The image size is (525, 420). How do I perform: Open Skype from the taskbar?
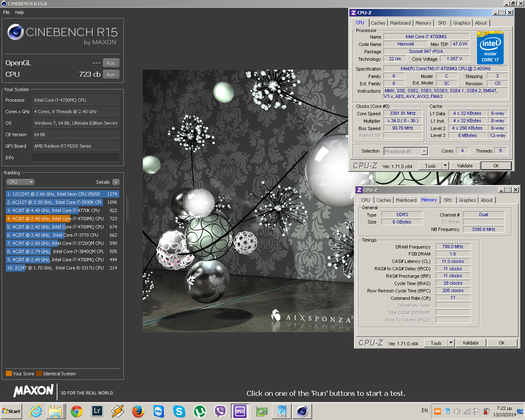click(179, 411)
